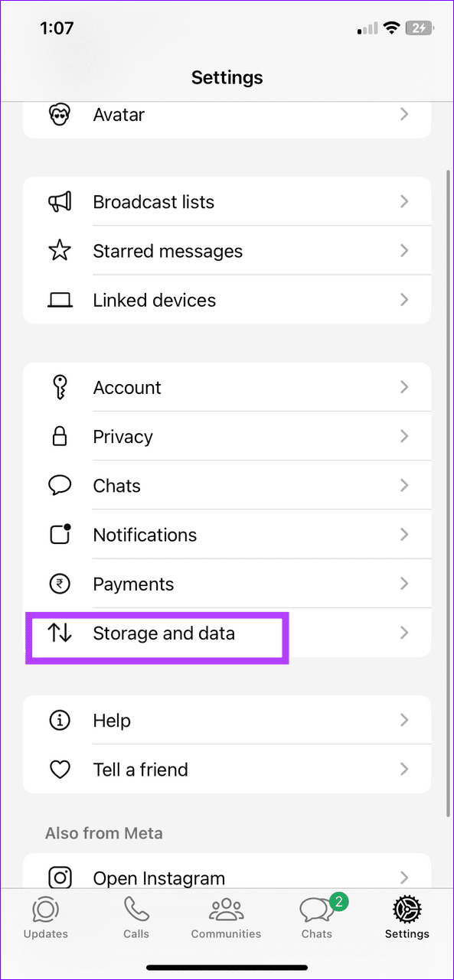Select the Privacy settings label
This screenshot has width=454, height=980.
click(122, 437)
